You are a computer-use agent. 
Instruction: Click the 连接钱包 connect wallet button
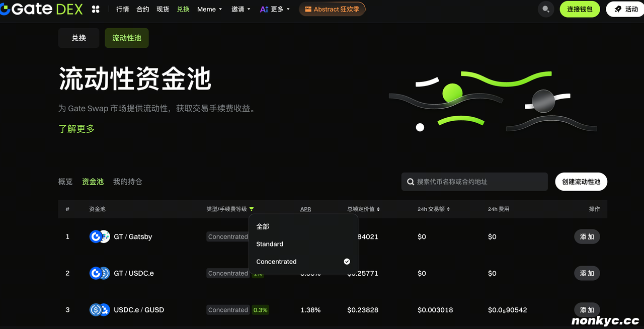[x=580, y=9]
